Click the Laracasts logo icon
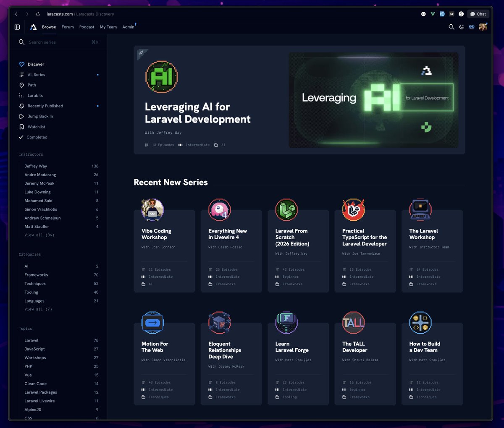Image resolution: width=504 pixels, height=428 pixels. pos(33,27)
